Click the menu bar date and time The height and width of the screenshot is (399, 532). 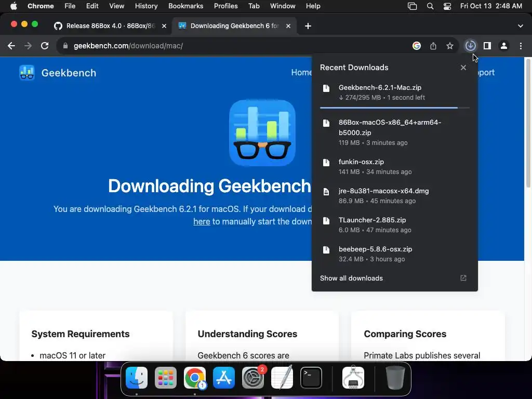[x=491, y=6]
